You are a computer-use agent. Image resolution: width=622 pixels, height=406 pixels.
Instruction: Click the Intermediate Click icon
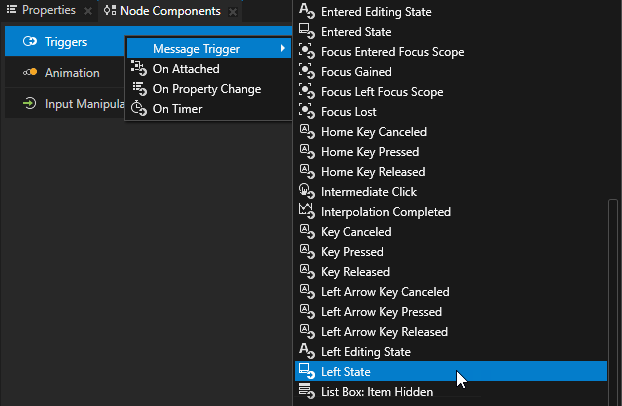coord(307,192)
